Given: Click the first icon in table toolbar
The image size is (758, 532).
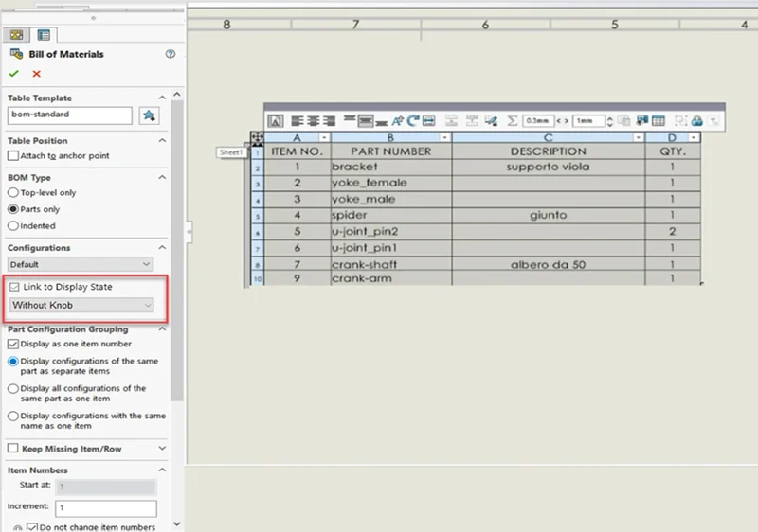Looking at the screenshot, I should point(276,121).
